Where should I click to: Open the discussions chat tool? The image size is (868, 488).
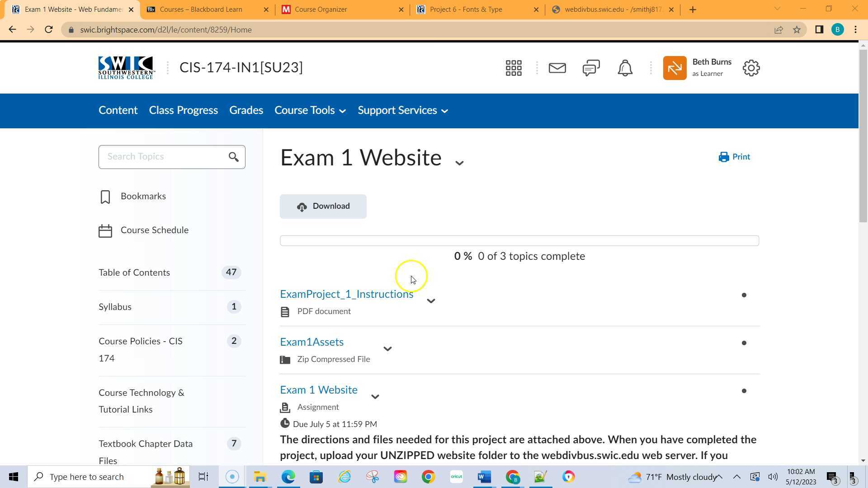click(x=591, y=68)
